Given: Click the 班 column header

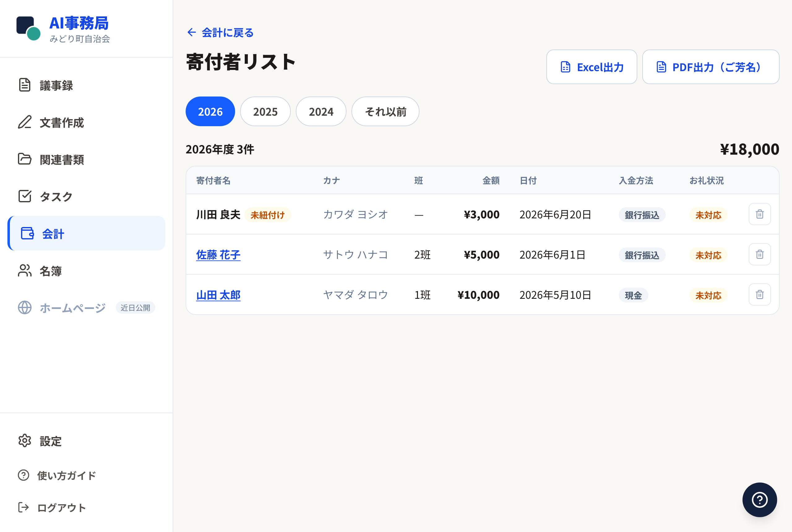Looking at the screenshot, I should pos(418,181).
